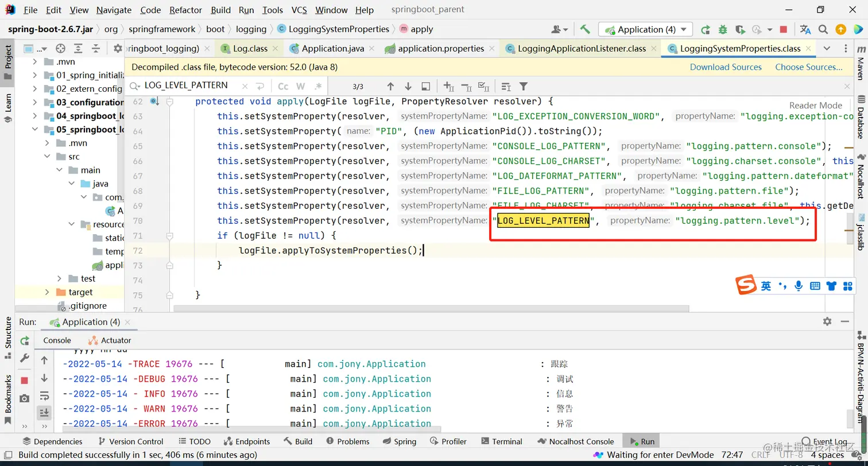
Task: Click the line:column 72:47 status indicator
Action: point(733,455)
